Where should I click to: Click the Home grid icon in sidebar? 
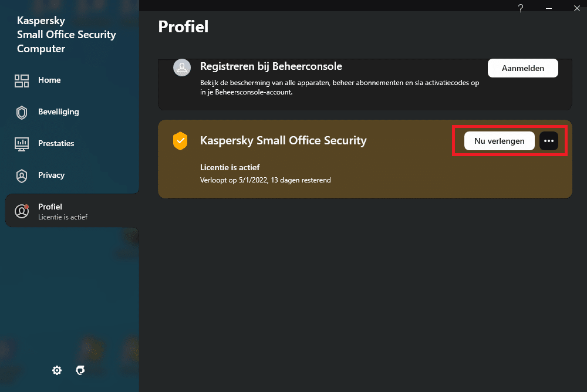22,80
